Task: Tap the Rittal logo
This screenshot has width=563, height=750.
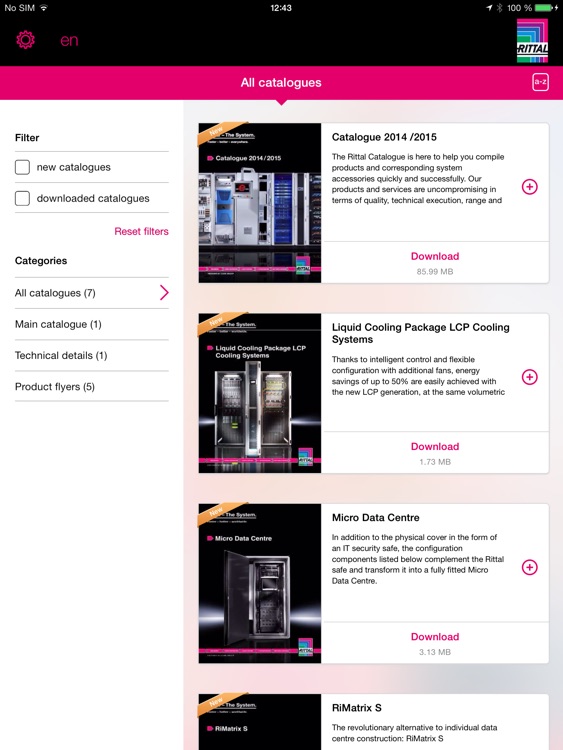Action: 532,41
